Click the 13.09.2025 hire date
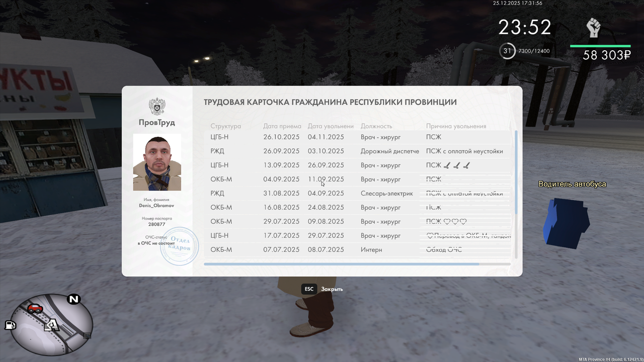 281,165
